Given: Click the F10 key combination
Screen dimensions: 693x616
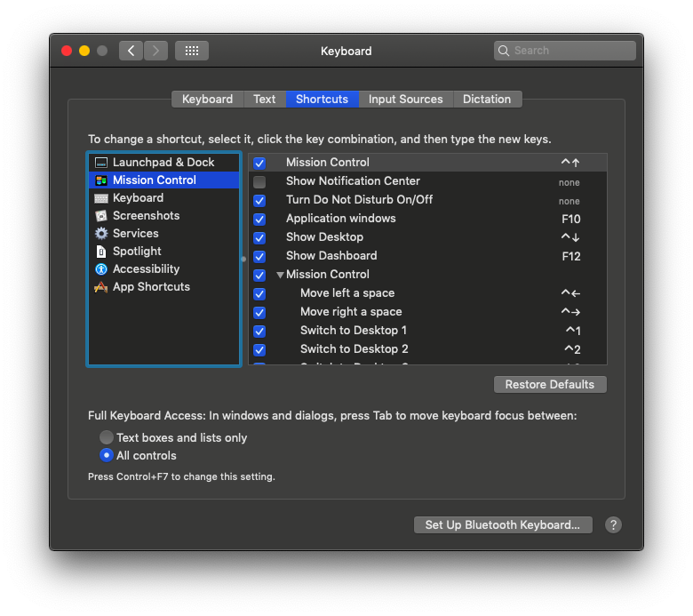Looking at the screenshot, I should (x=570, y=219).
